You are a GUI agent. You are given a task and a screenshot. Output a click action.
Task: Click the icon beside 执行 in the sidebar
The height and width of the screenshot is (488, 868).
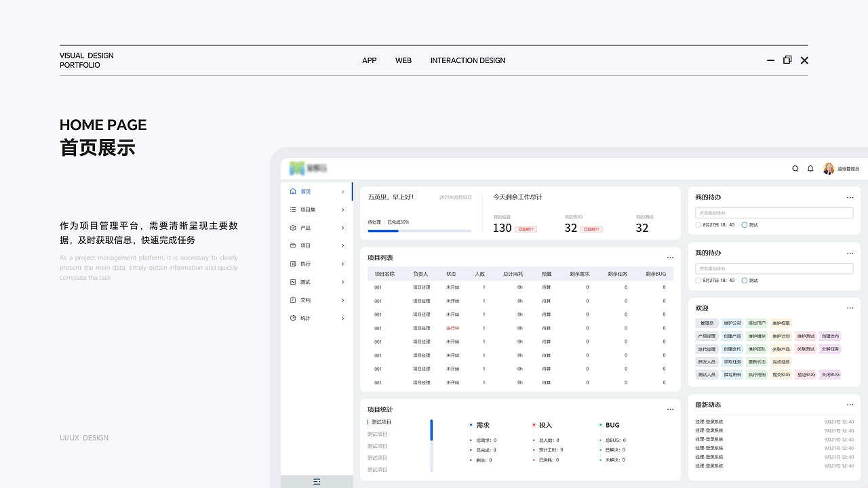coord(293,264)
